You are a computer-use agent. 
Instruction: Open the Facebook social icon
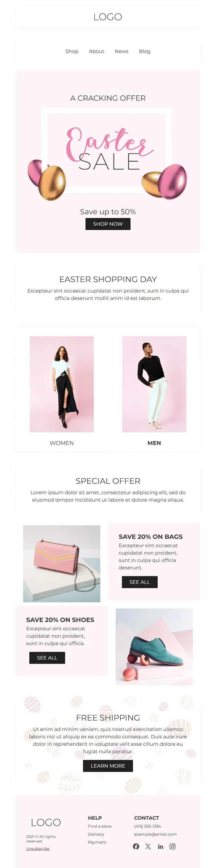pos(136,846)
